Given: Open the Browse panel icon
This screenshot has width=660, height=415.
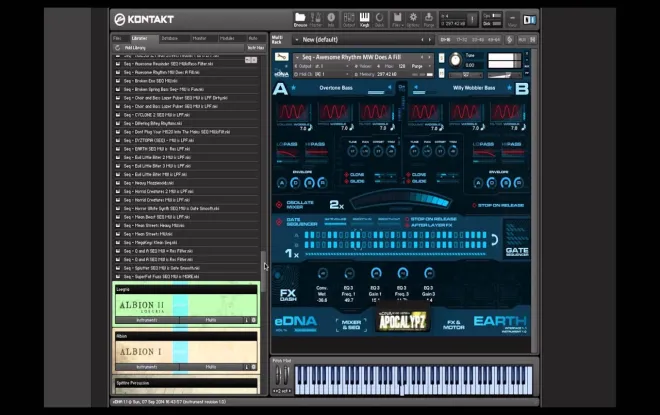Looking at the screenshot, I should coord(300,19).
